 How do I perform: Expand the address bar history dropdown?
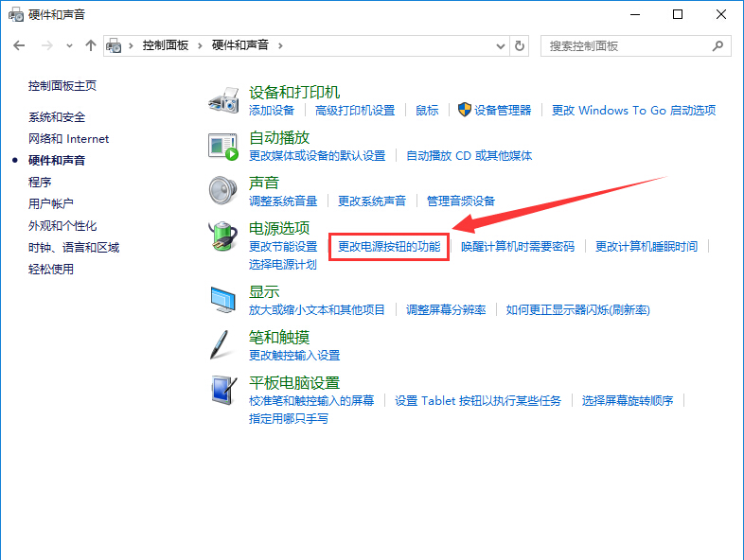(501, 45)
